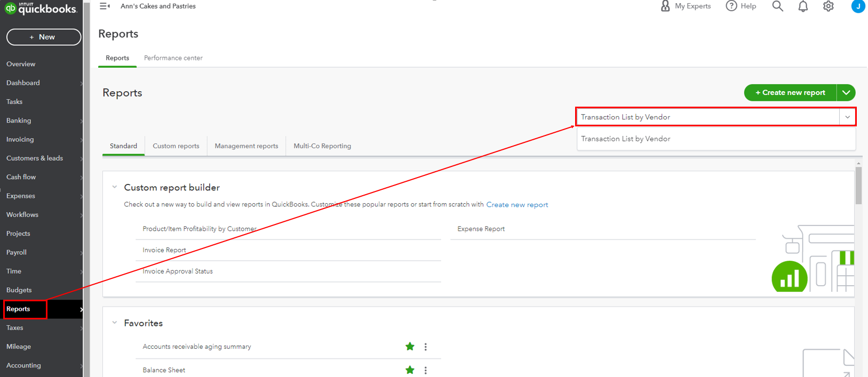Open settings gear icon
This screenshot has width=868, height=377.
tap(828, 6)
